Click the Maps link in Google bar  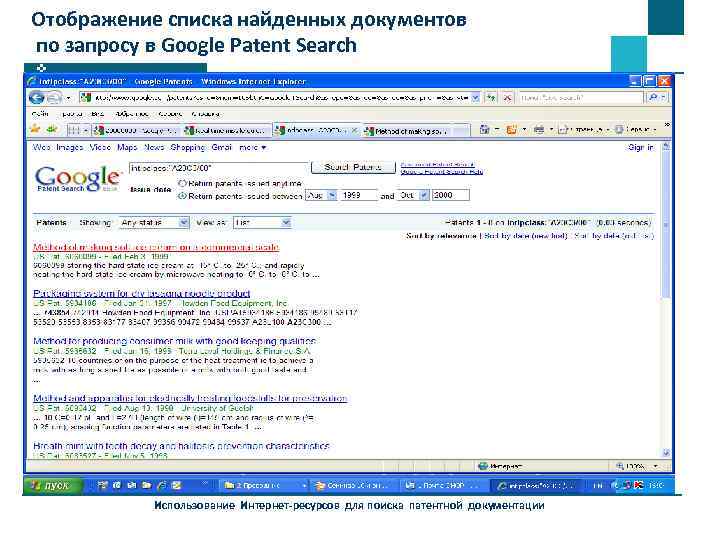pos(127,147)
